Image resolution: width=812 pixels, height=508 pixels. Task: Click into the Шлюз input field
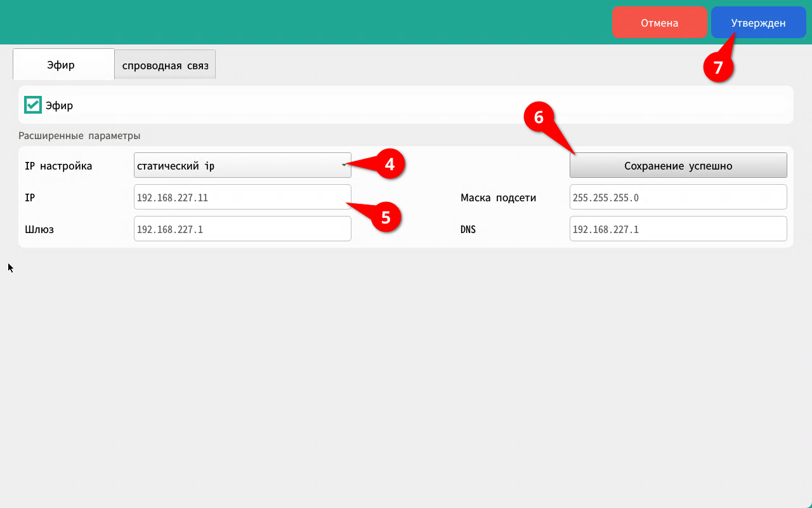[x=242, y=229]
